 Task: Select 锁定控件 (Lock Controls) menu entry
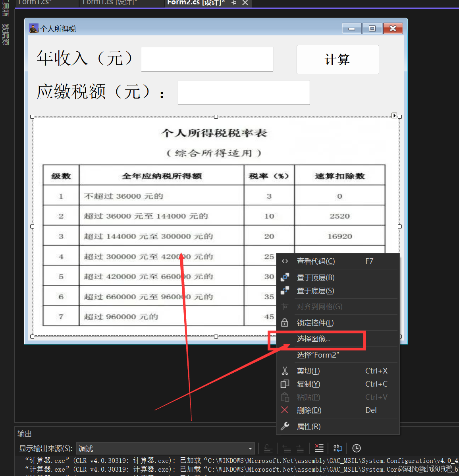click(337, 323)
